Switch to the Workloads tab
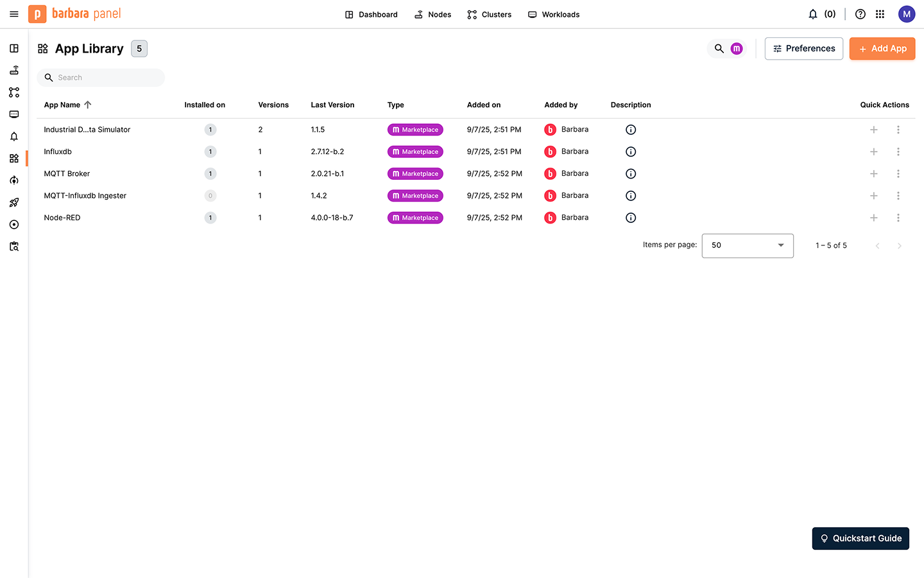924x578 pixels. (554, 14)
